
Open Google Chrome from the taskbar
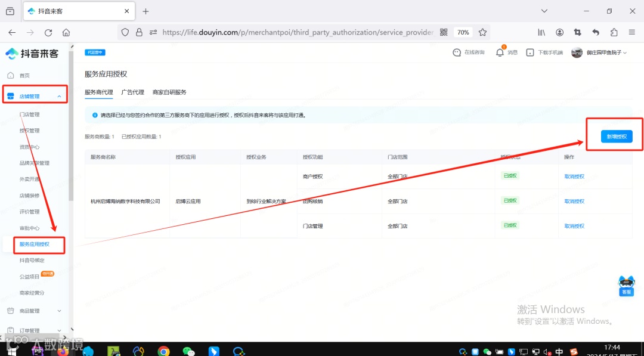click(x=163, y=351)
